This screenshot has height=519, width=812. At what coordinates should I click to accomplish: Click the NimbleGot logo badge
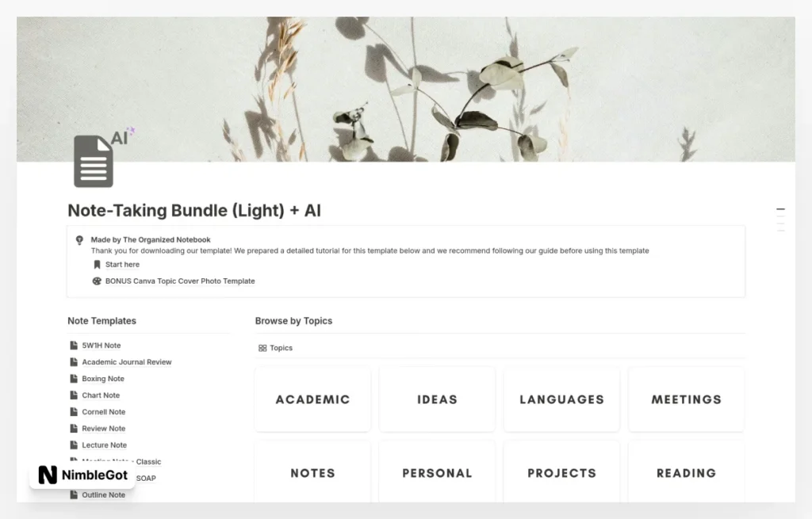click(x=82, y=476)
